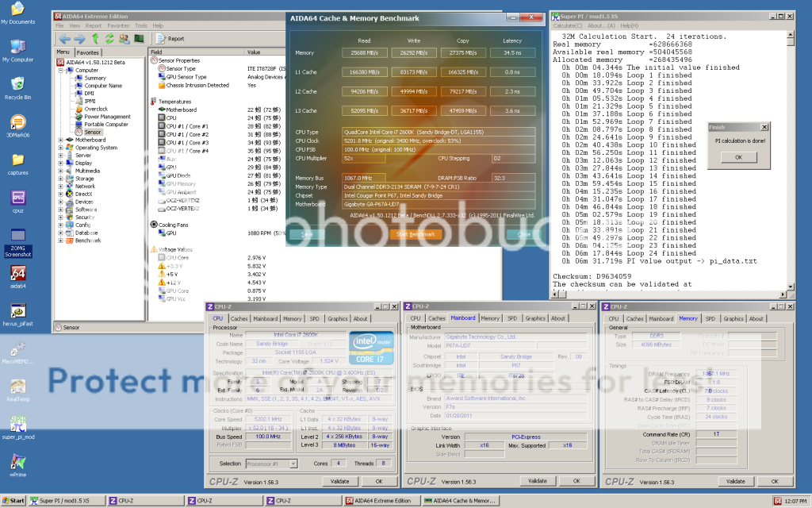Viewport: 812px width, 508px height.
Task: Click Report button in AIDA64 toolbar
Action: point(170,39)
